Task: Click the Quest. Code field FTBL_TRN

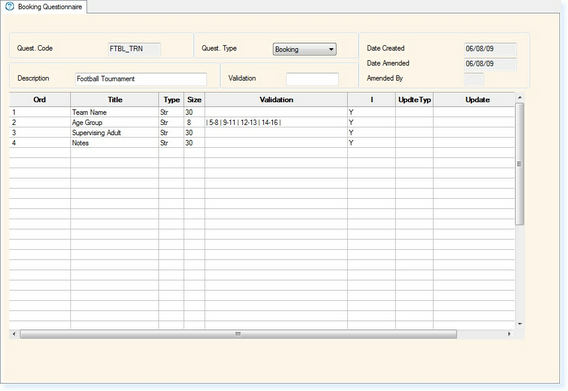Action: (134, 49)
